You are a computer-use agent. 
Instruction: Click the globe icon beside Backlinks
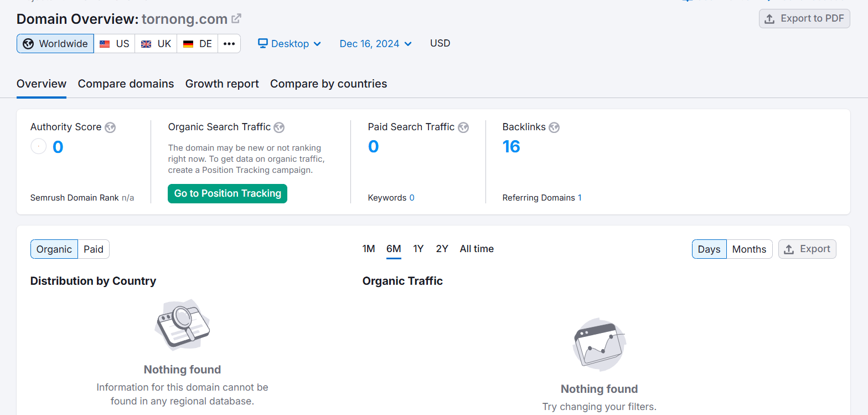pyautogui.click(x=554, y=127)
